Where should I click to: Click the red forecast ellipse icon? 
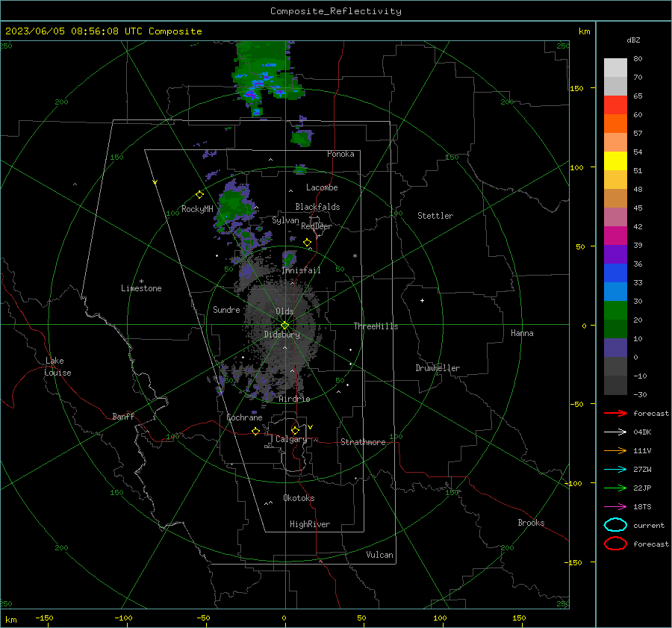coord(615,544)
